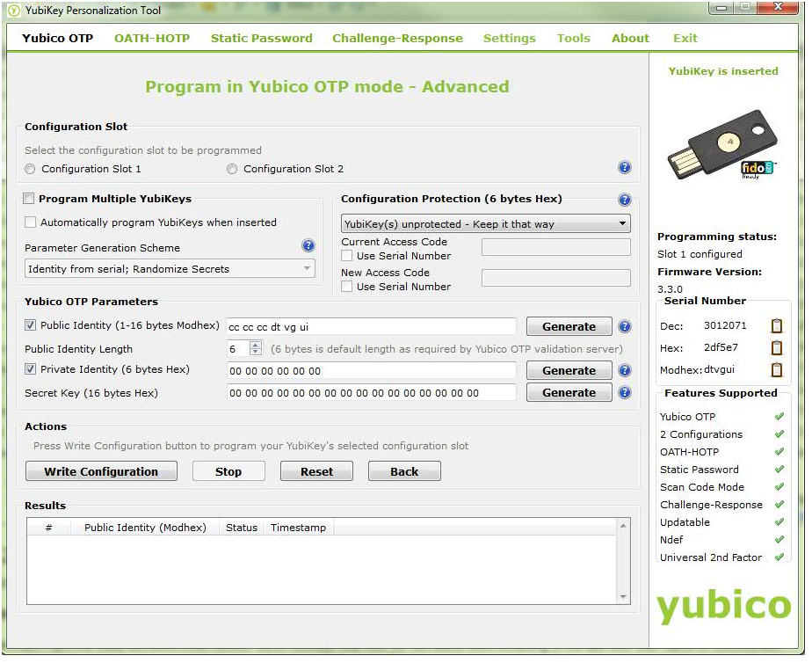The width and height of the screenshot is (812, 663).
Task: Click the Secret Key hex input field
Action: point(371,393)
